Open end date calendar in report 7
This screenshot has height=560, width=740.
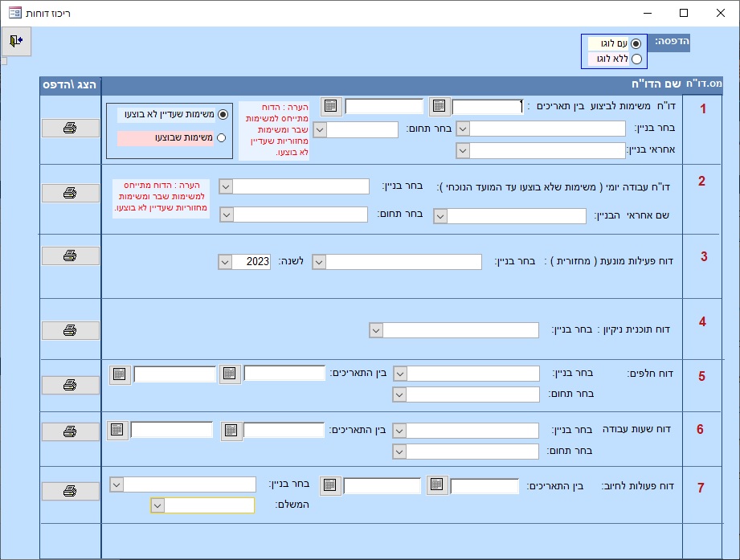tap(330, 485)
